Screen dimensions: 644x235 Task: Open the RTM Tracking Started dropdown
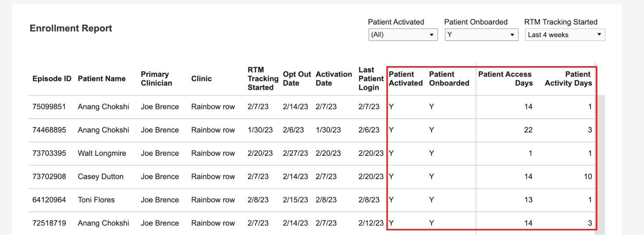[x=565, y=35]
